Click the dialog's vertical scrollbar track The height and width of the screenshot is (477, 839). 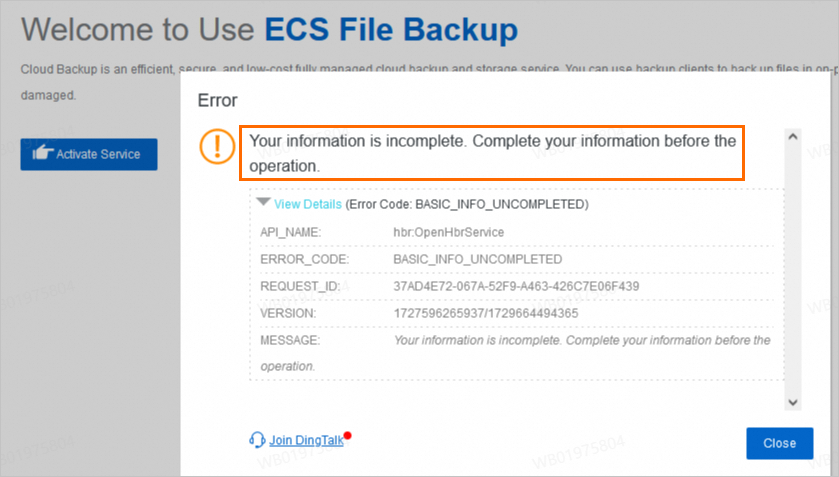[x=792, y=270]
